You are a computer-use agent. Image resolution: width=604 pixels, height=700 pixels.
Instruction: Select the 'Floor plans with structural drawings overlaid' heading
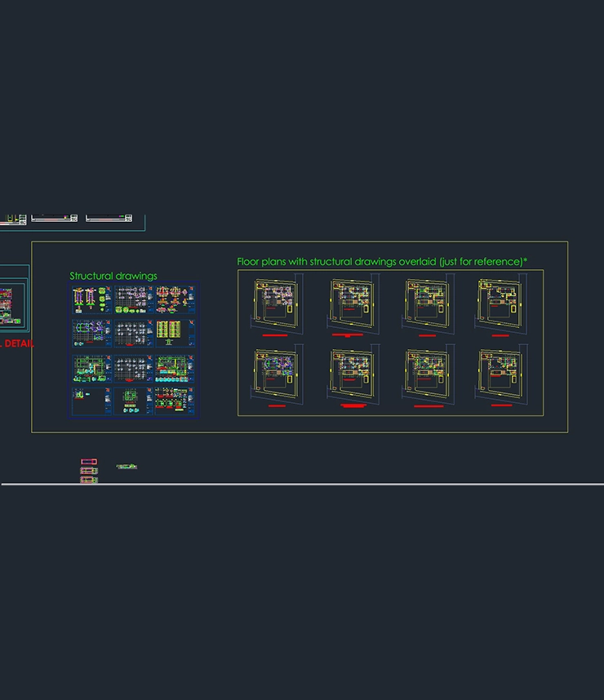pos(381,262)
